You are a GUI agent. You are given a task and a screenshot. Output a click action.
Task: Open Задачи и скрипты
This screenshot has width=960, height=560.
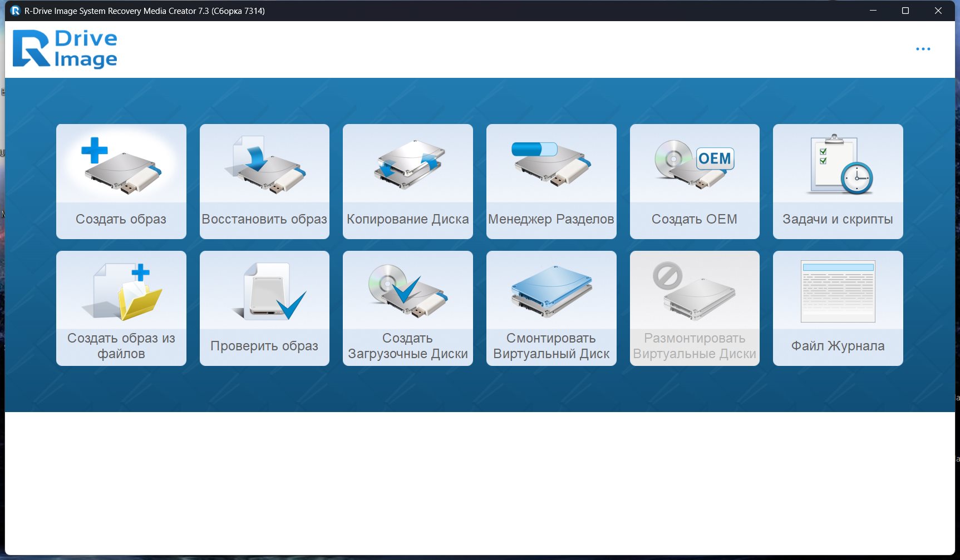coord(838,181)
